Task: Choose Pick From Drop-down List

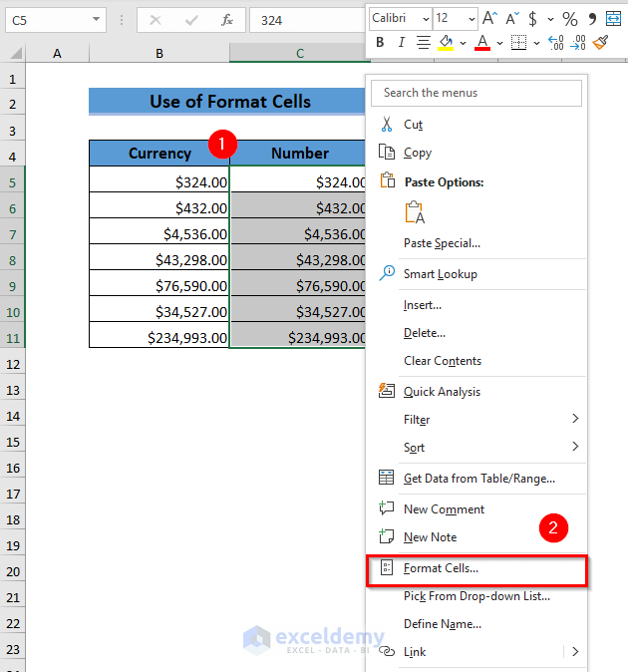Action: [x=476, y=596]
